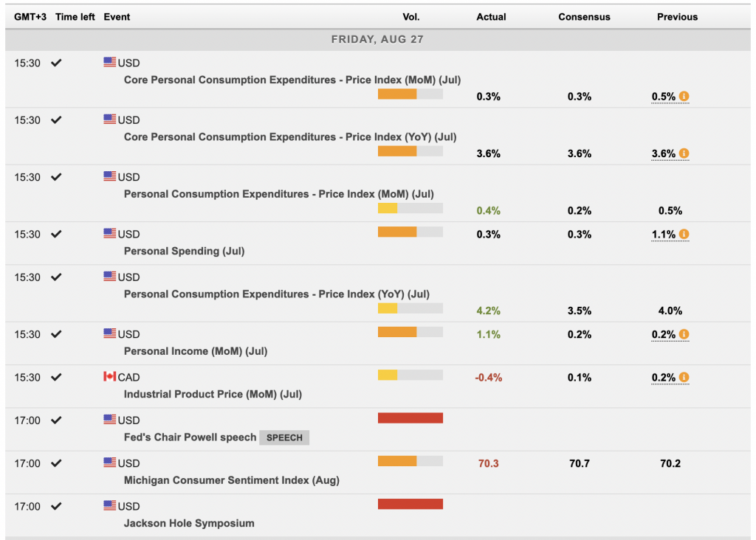The width and height of the screenshot is (756, 540).
Task: Click the red volatility bar for Jackson Hole Symposium
Action: point(410,504)
